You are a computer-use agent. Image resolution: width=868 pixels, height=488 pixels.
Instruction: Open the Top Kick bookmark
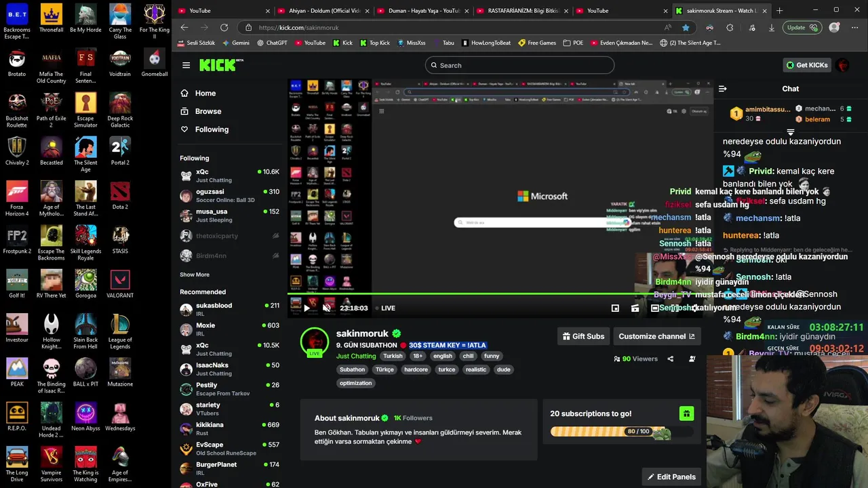click(374, 43)
